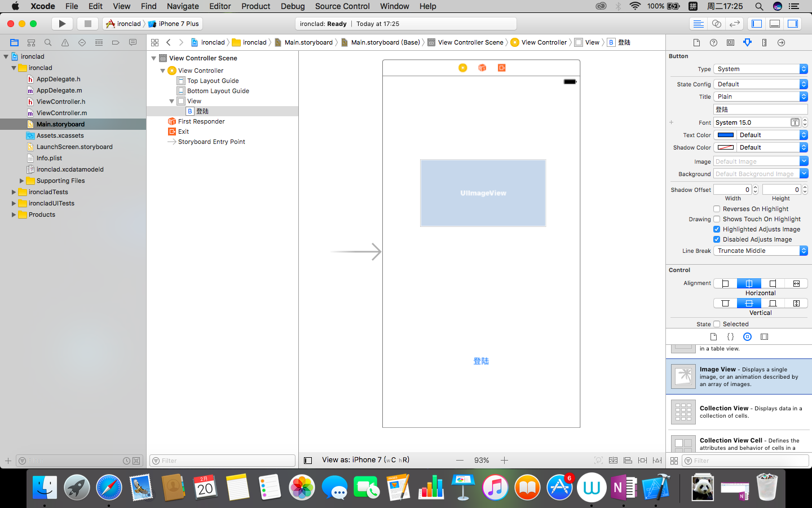Select the 登陆 button on canvas
Image resolution: width=812 pixels, height=508 pixels.
click(481, 361)
